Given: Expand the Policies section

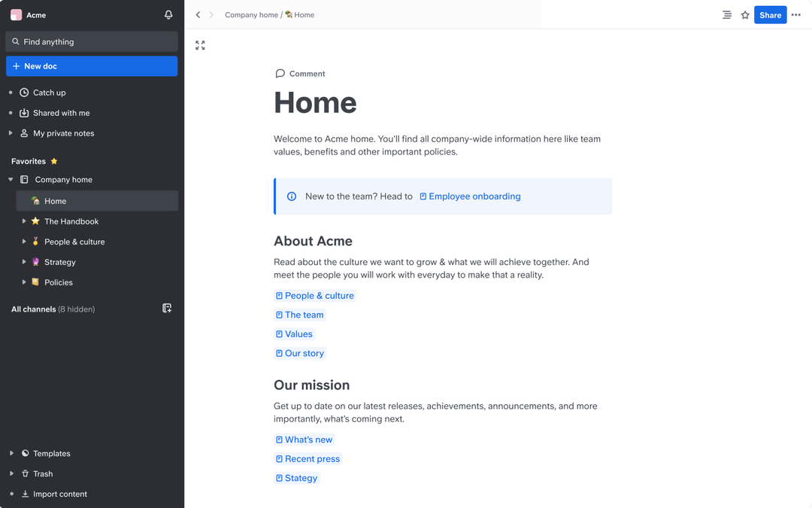Looking at the screenshot, I should 24,282.
